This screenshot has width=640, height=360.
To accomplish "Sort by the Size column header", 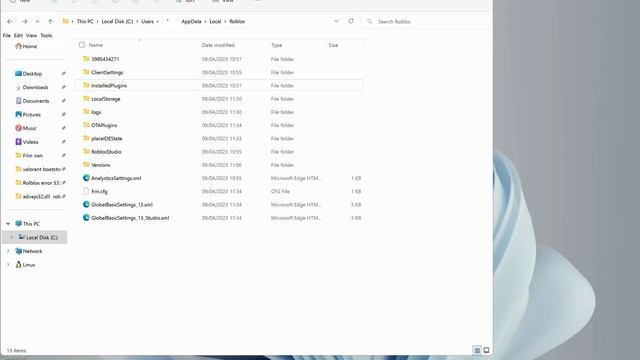I will click(333, 45).
